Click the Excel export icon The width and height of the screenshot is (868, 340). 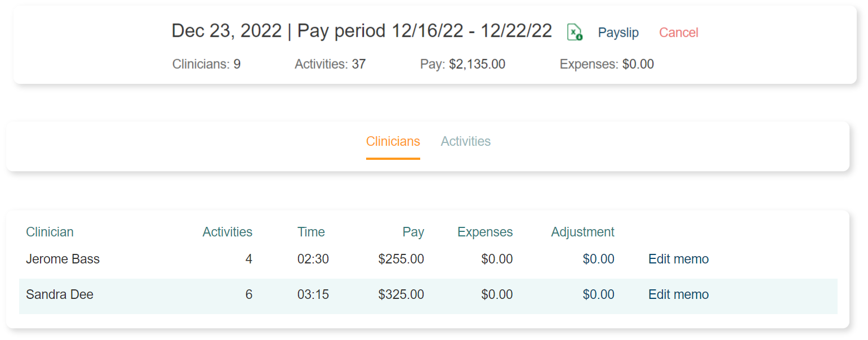[x=574, y=33]
